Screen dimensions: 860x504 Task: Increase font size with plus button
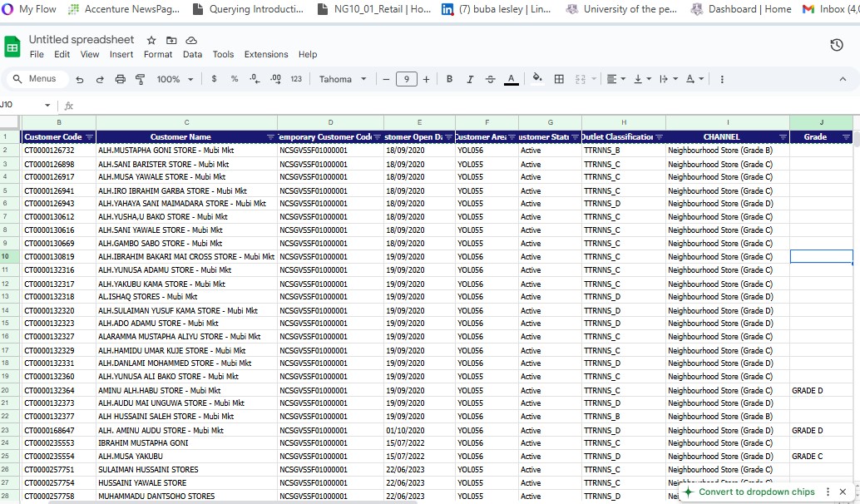[426, 79]
